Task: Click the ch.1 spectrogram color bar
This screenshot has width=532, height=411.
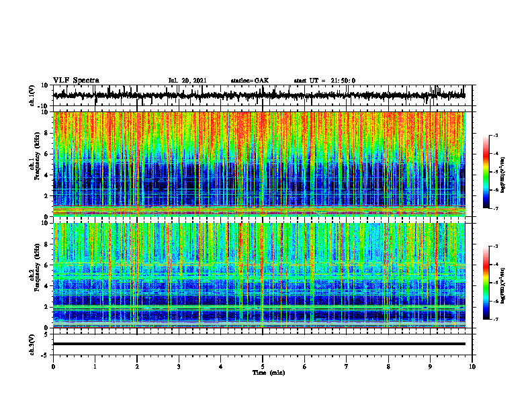Action: (x=486, y=172)
